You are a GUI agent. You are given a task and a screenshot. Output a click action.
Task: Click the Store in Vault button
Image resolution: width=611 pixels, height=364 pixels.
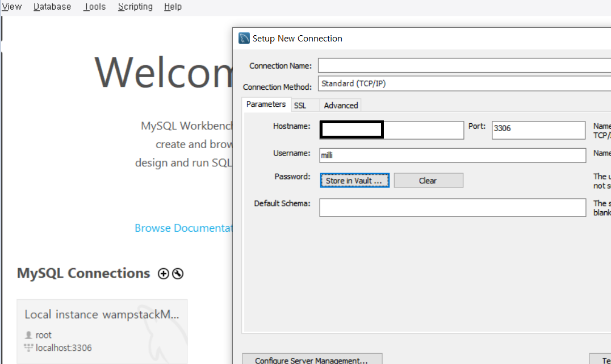coord(354,181)
